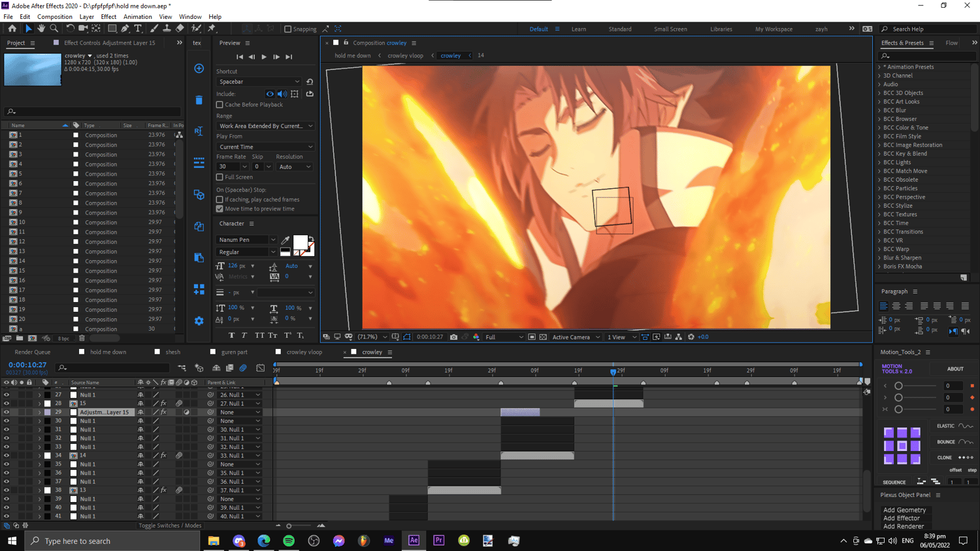This screenshot has width=980, height=551.
Task: Open the Composition Mini-Flowchart in timeline
Action: pyautogui.click(x=182, y=368)
